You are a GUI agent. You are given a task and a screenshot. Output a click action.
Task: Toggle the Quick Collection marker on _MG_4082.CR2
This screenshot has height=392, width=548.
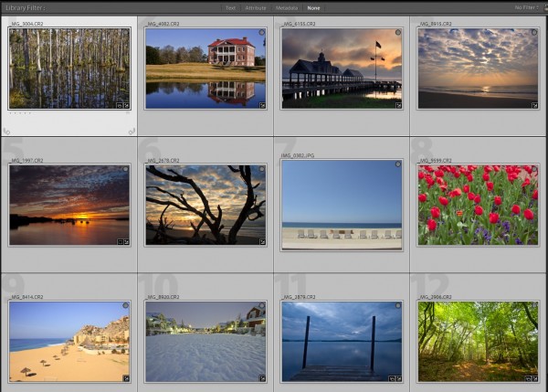261,32
